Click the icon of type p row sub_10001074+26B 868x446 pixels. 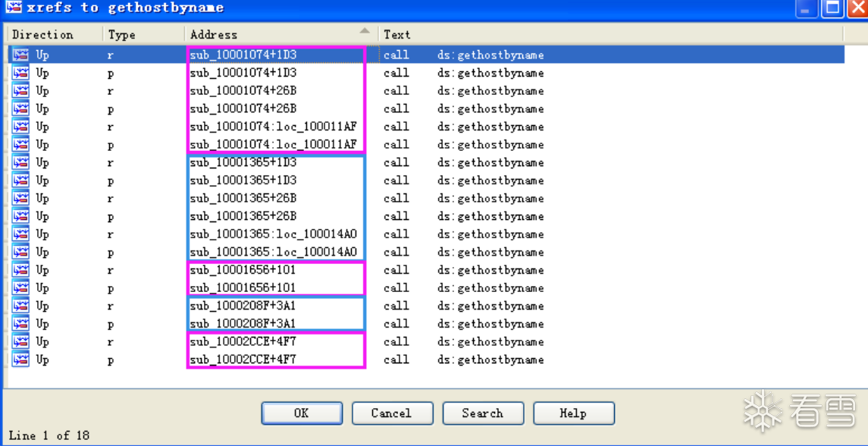(20, 108)
